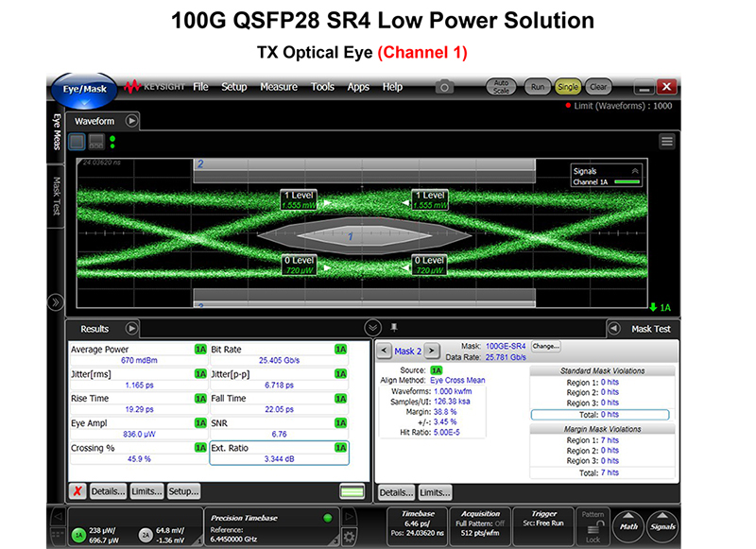Toggle channel 1A green indicator
This screenshot has height=549, width=756.
[x=80, y=534]
